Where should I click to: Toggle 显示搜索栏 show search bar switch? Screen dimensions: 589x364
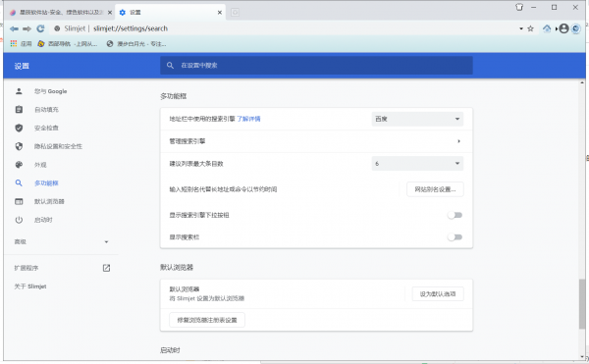click(x=455, y=237)
